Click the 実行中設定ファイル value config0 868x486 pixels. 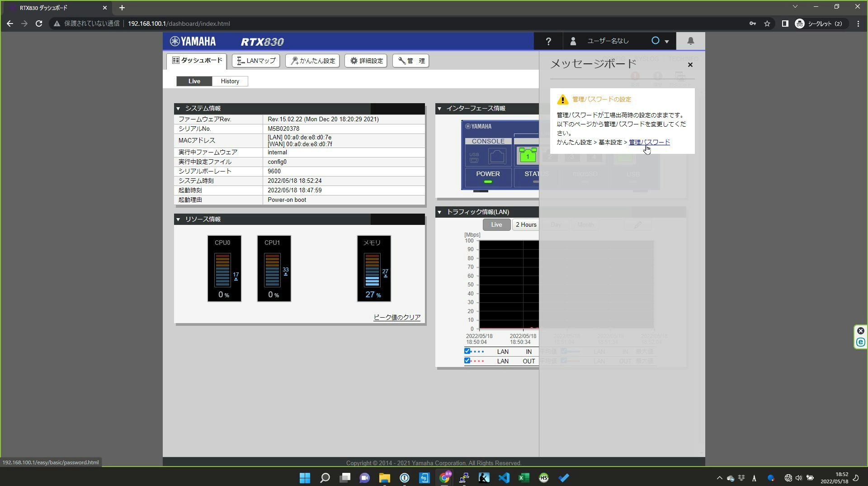(277, 162)
